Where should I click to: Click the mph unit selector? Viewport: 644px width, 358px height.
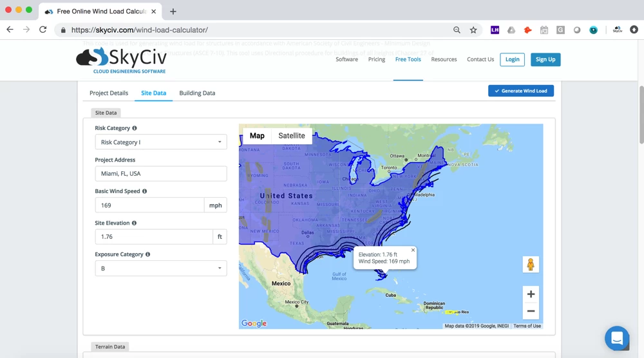216,205
